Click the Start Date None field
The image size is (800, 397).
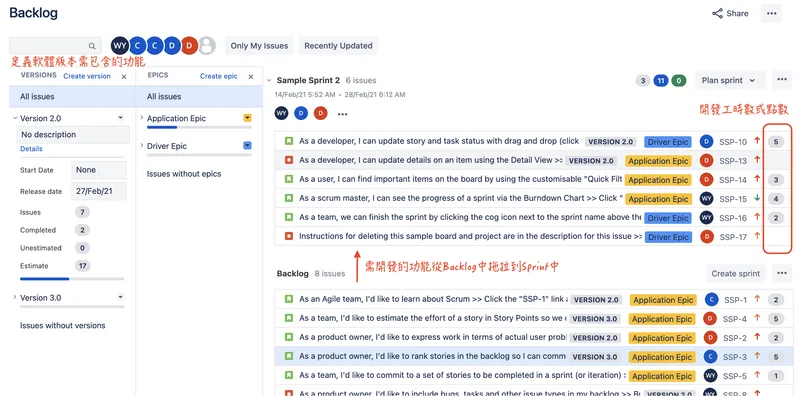(x=98, y=170)
